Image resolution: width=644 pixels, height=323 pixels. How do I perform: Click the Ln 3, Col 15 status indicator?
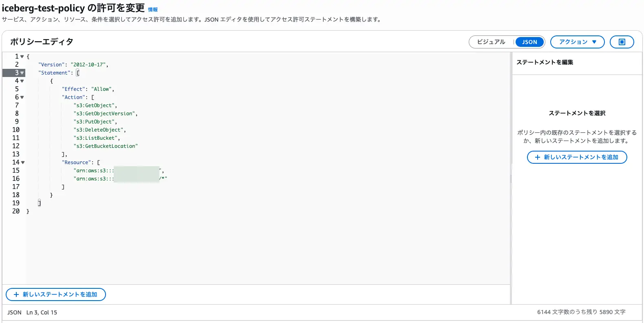point(41,312)
